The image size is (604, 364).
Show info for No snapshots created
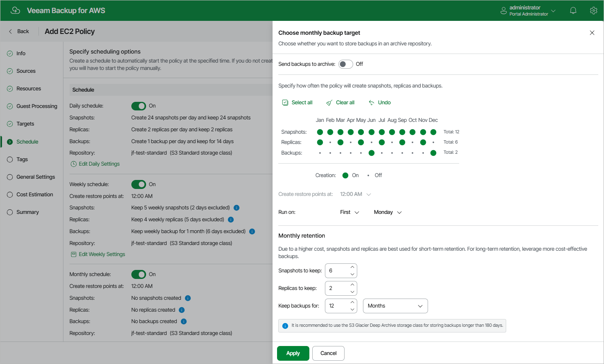coord(188,298)
